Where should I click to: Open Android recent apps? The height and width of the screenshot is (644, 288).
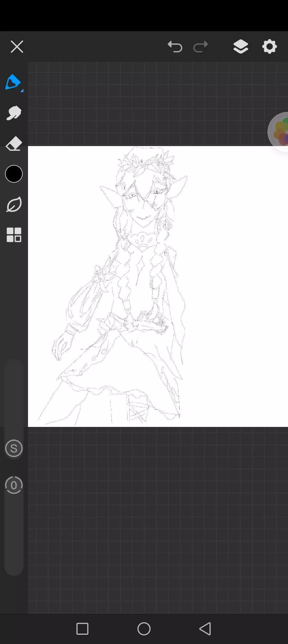click(x=82, y=629)
